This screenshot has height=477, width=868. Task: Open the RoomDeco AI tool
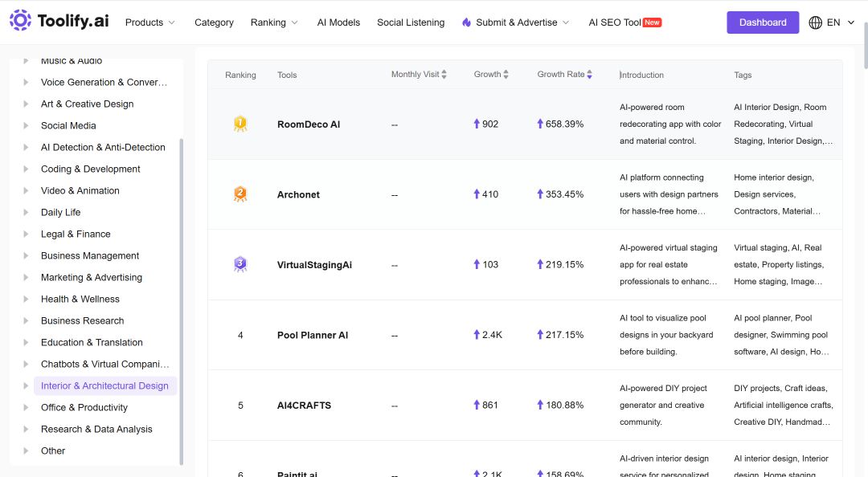tap(309, 124)
